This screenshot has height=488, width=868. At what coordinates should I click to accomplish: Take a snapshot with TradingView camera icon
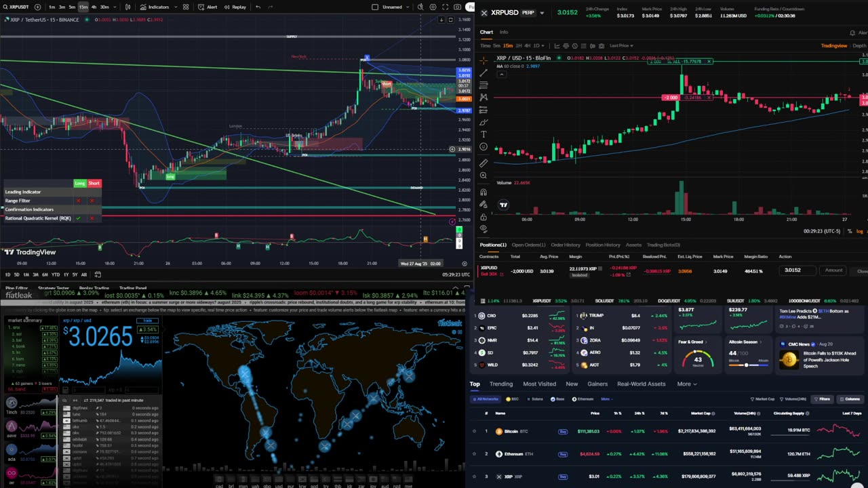click(x=458, y=7)
